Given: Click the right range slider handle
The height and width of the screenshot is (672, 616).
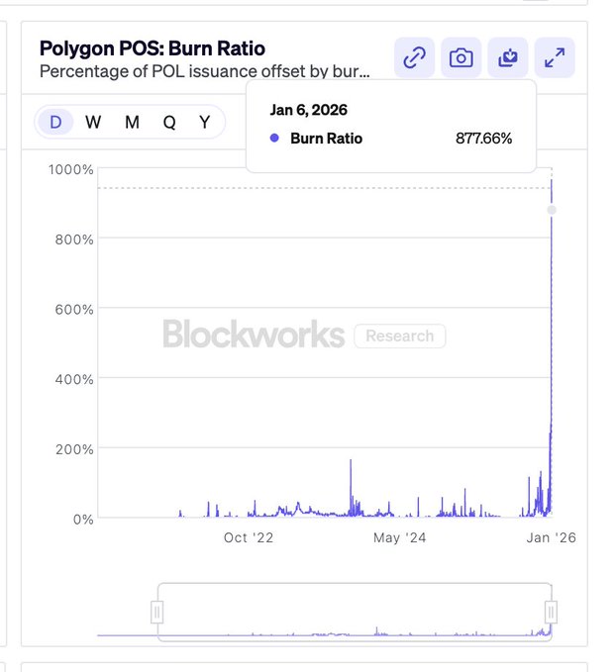Looking at the screenshot, I should (551, 611).
